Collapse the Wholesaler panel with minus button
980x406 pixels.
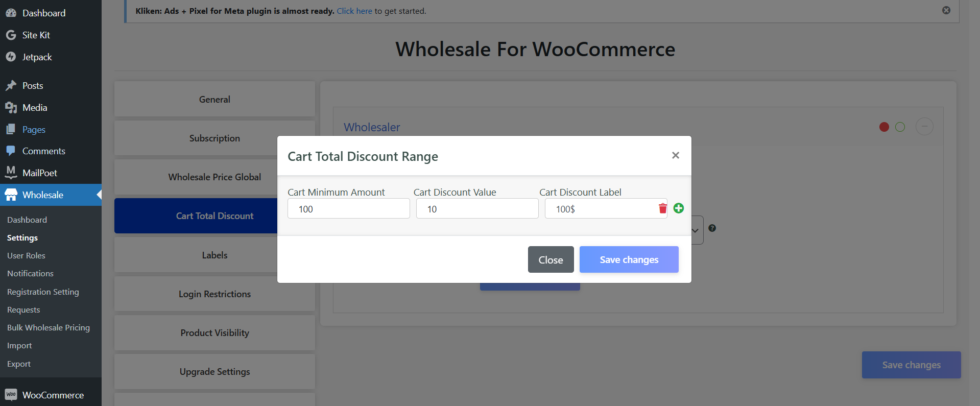point(924,126)
